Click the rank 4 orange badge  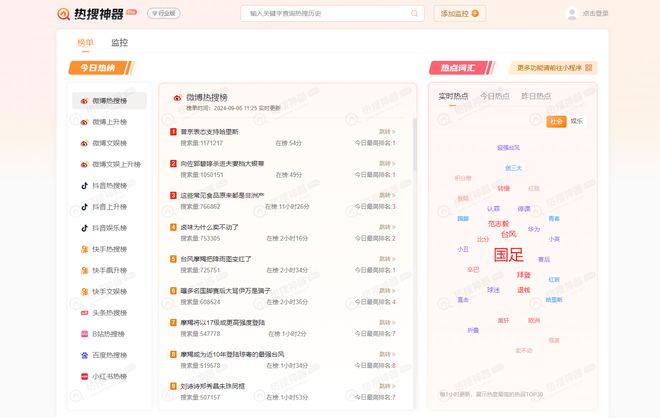pos(173,227)
